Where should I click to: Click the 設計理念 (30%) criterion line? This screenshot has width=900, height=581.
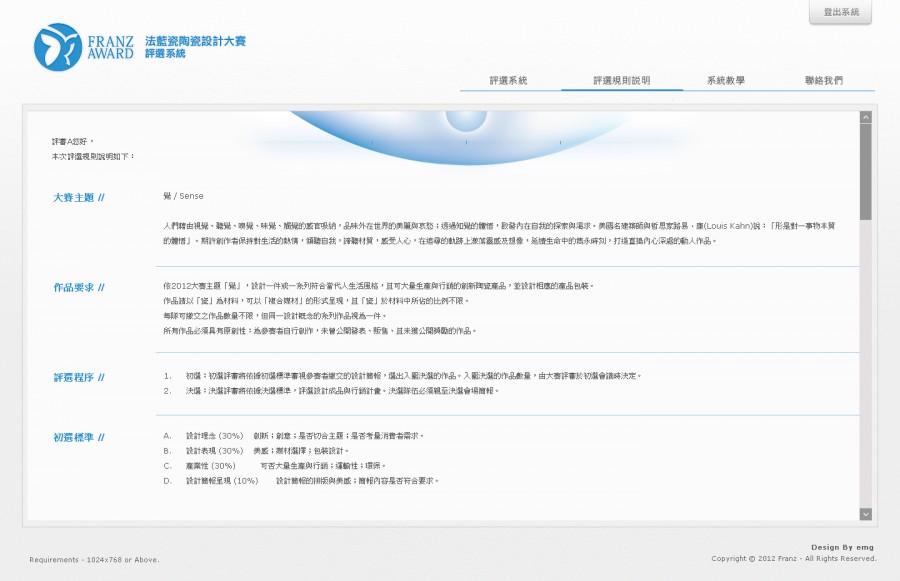click(x=214, y=436)
